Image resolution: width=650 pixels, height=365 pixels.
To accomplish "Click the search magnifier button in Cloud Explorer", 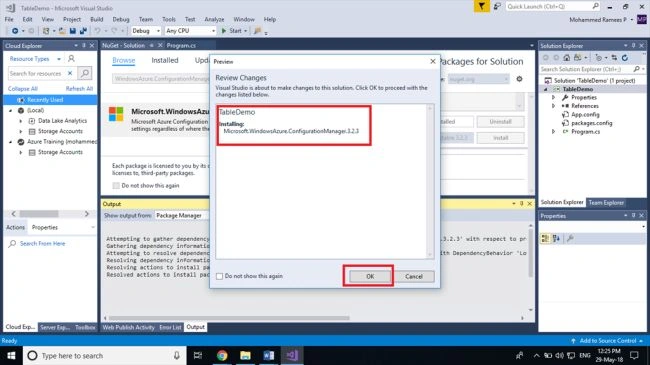I will [x=85, y=73].
